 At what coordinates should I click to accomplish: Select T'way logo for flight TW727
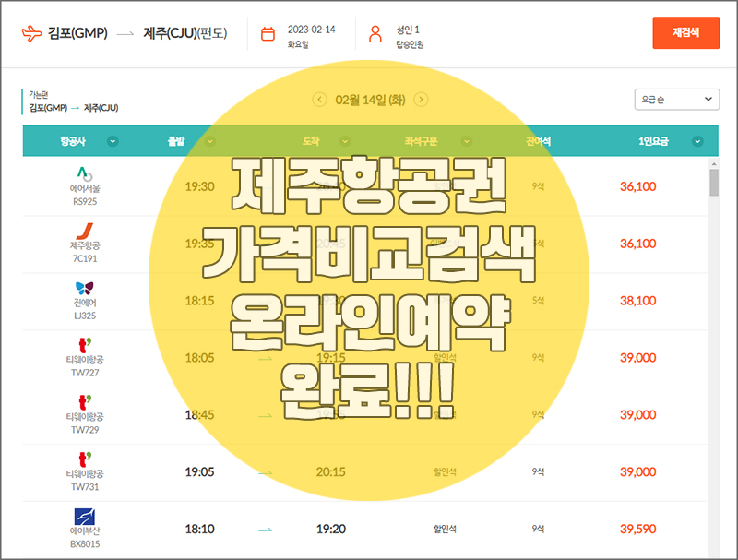[85, 345]
